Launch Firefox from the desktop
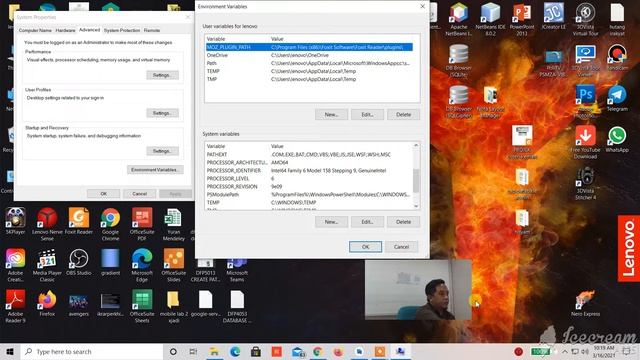The image size is (640, 360). (47, 303)
